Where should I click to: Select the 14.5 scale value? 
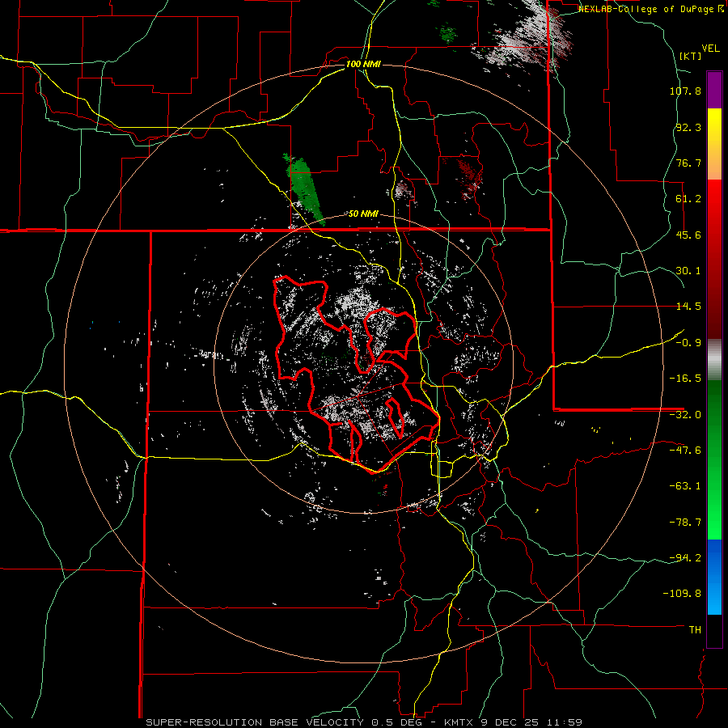coord(688,307)
